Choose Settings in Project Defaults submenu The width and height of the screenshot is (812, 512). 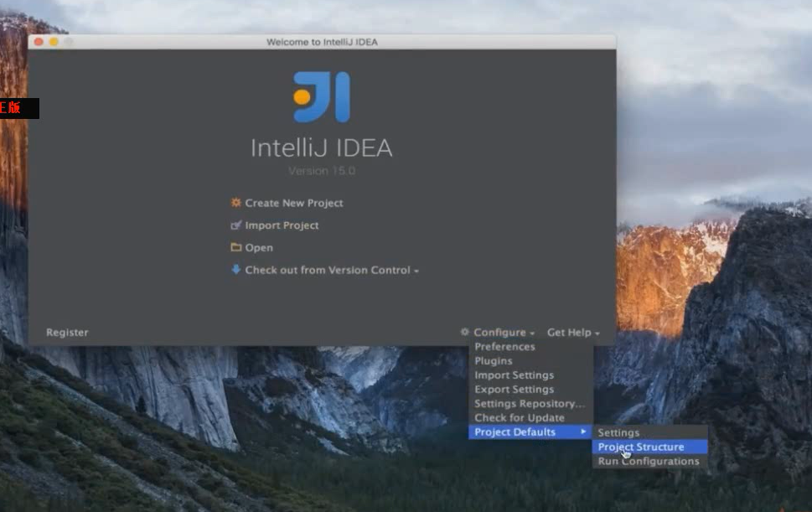[650, 432]
